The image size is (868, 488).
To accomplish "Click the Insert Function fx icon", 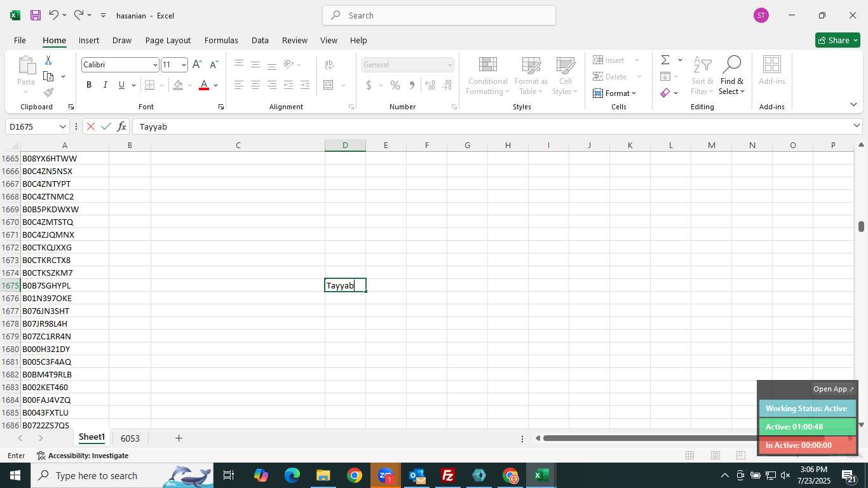I will pos(121,126).
